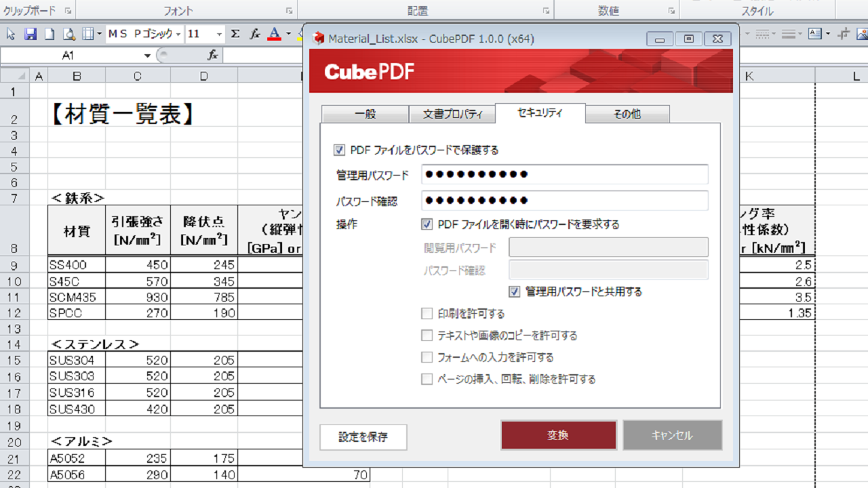
Task: Click the first パスワード確認 field with dots
Action: tap(565, 201)
